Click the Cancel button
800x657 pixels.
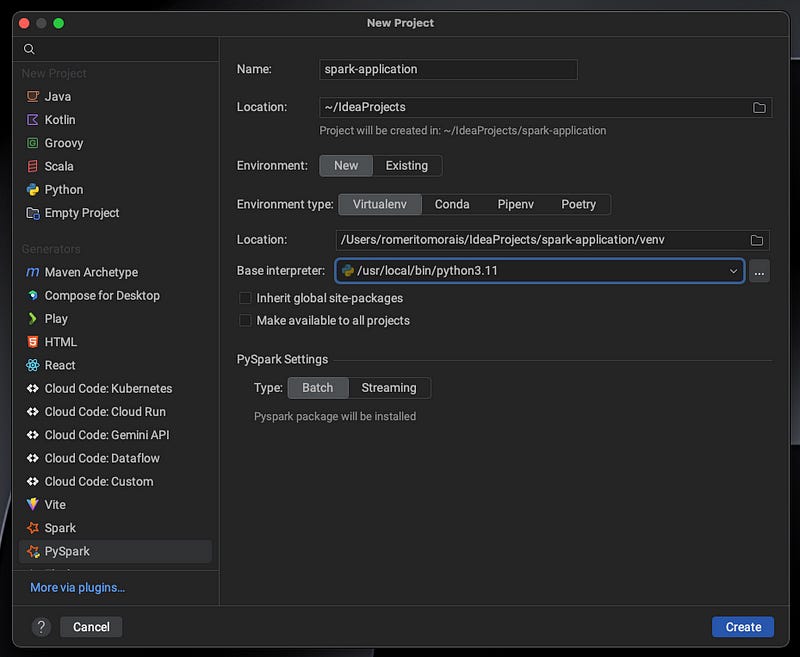91,627
